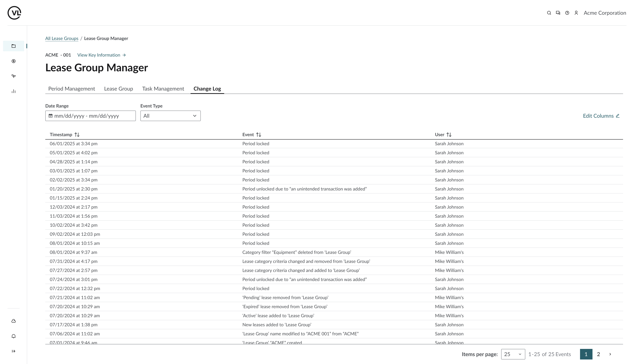Sort by Timestamp column arrows
Image resolution: width=634 pixels, height=364 pixels.
[77, 135]
